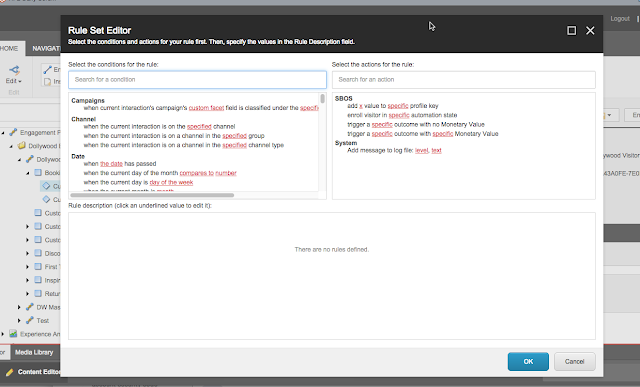Select condition channel in the specified group
This screenshot has width=640, height=387.
174,136
